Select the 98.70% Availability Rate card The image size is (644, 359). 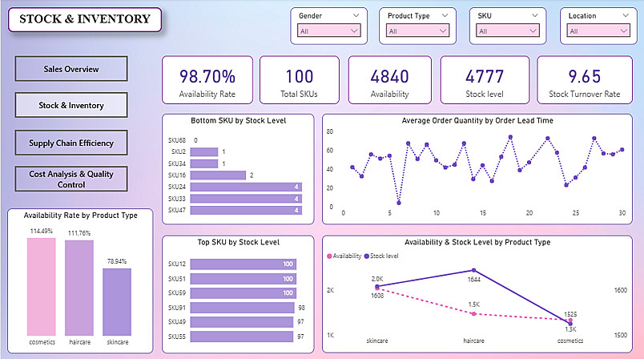click(x=207, y=80)
